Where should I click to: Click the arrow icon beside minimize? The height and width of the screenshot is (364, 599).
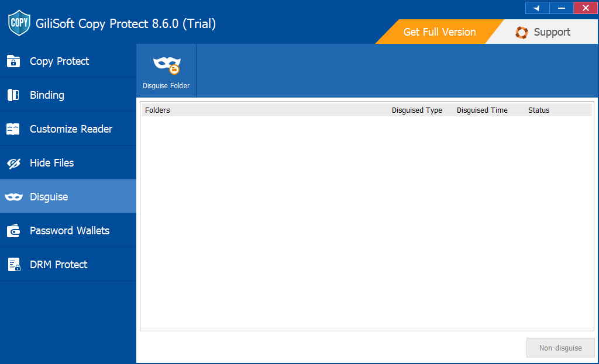(x=537, y=8)
